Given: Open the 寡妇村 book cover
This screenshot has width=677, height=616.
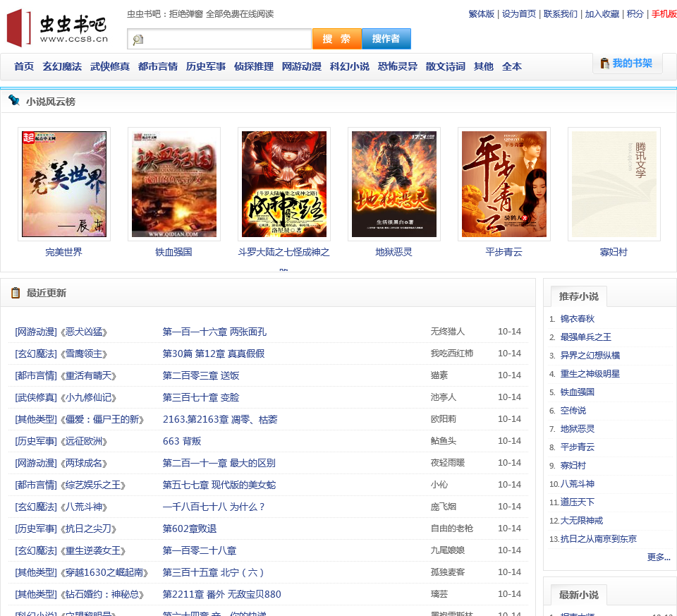Looking at the screenshot, I should 614,184.
